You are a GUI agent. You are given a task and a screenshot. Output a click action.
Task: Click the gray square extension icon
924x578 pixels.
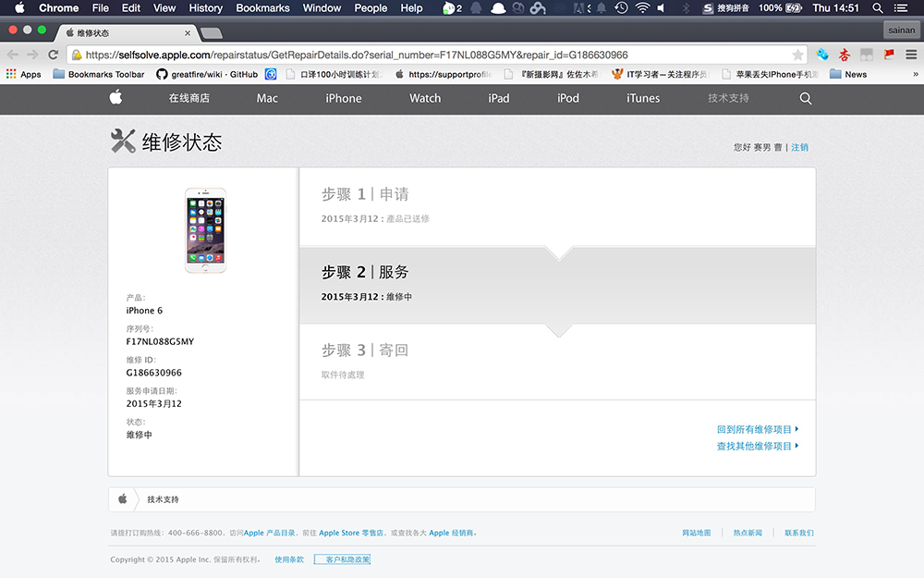(x=867, y=55)
